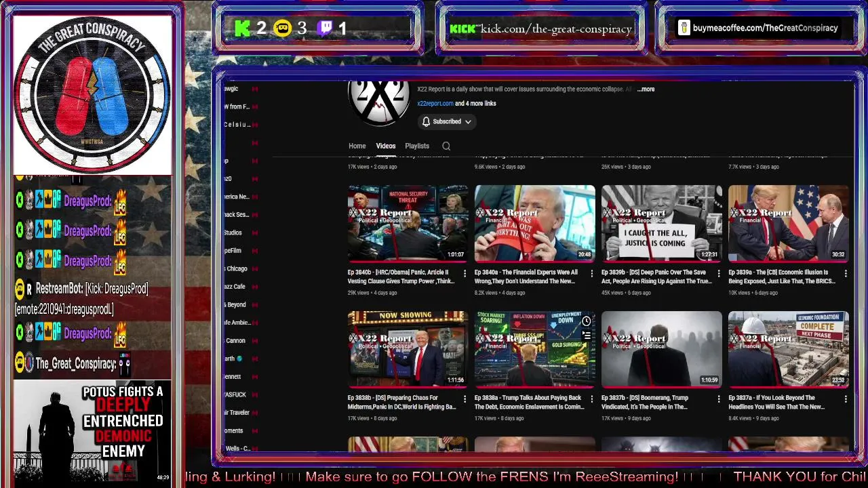Screen dimensions: 868x488
Task: Click the coffee cup icon beside buymeacoffee.com
Action: click(684, 28)
